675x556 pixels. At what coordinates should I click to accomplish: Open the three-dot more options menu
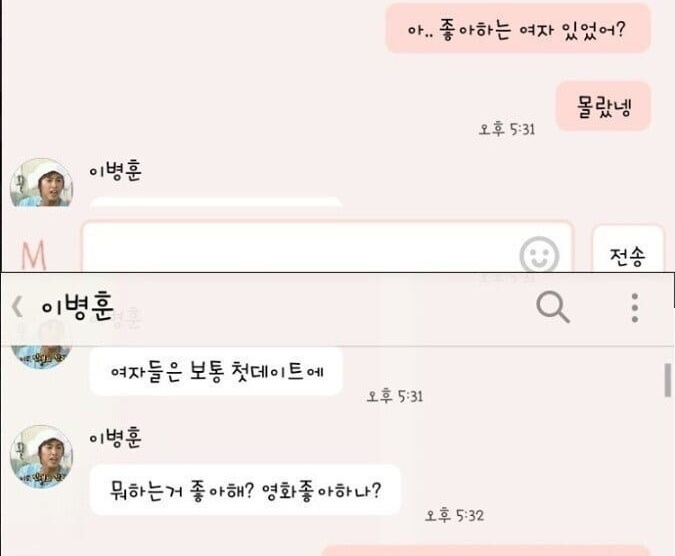(x=635, y=308)
